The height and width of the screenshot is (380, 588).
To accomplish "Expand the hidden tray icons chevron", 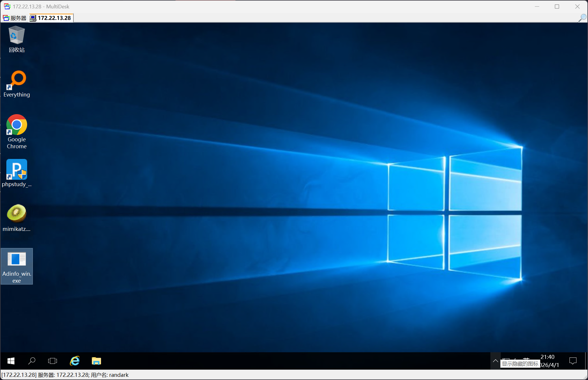I will click(495, 361).
